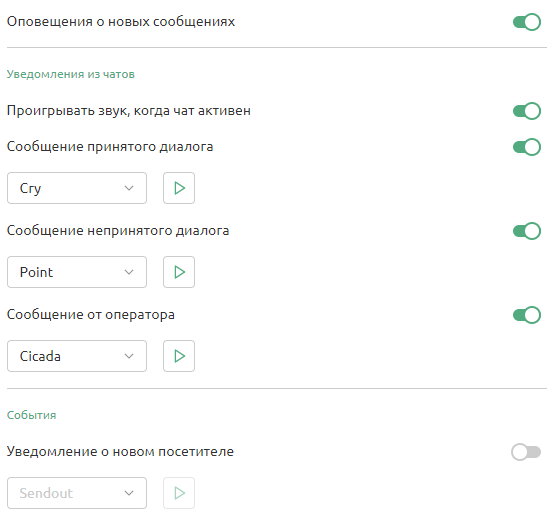559x525 pixels.
Task: Play the Point sound preview
Action: (179, 272)
